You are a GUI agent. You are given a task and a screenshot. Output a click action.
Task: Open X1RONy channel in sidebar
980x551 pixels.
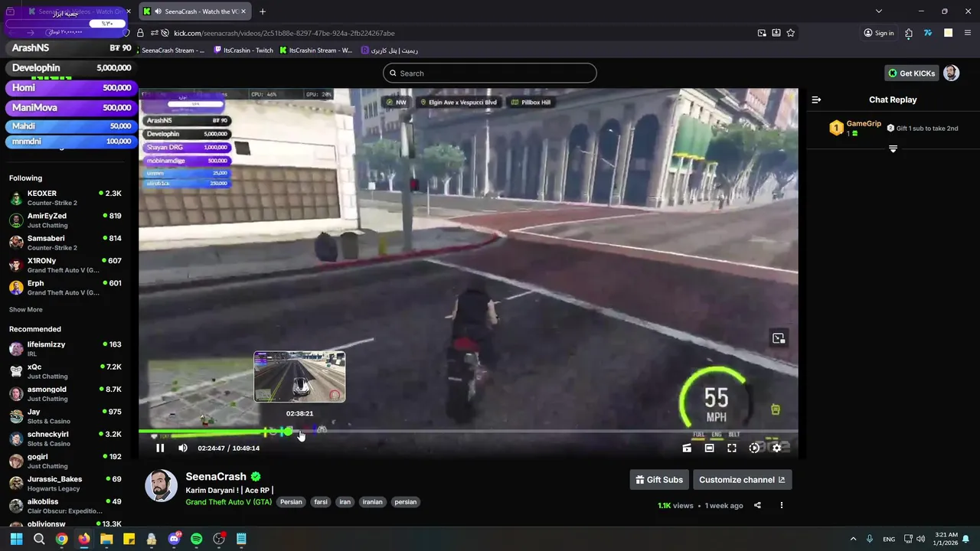pos(65,266)
